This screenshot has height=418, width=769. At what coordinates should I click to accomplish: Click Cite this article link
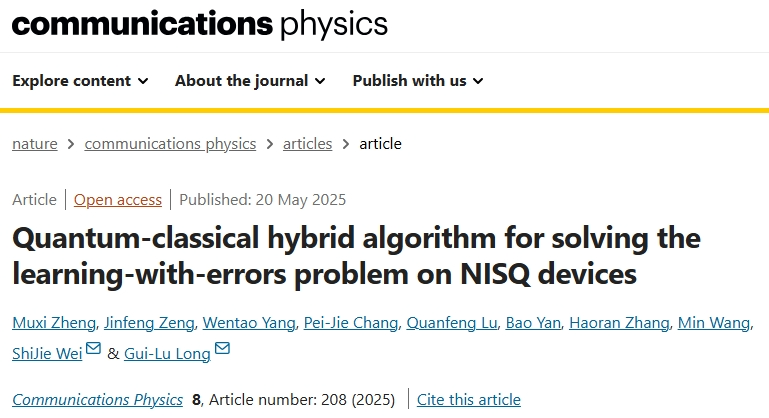point(469,400)
